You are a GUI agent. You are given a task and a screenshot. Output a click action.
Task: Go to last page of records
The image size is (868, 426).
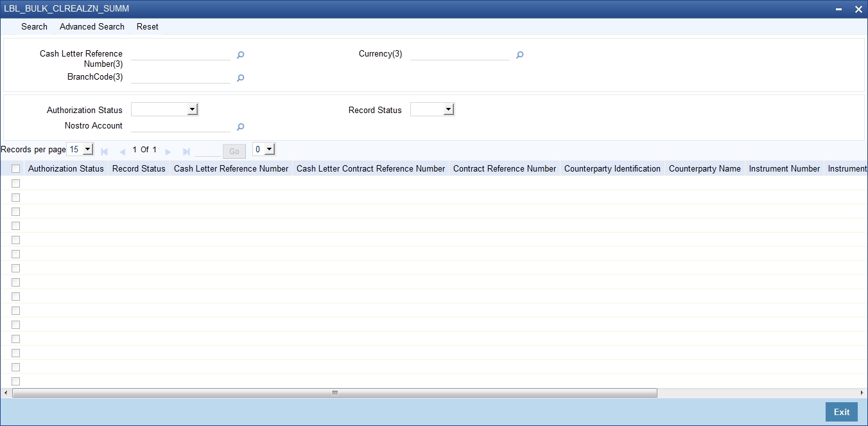click(x=186, y=152)
